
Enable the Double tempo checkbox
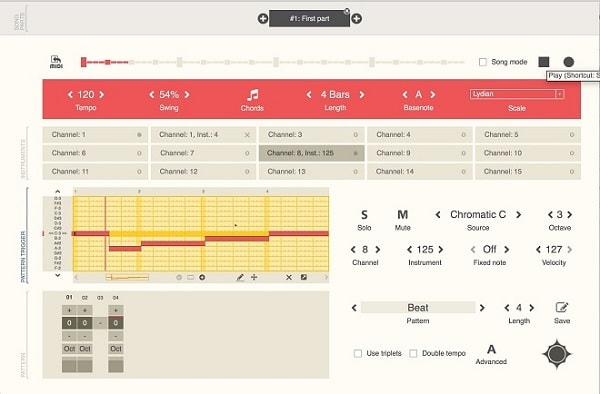point(413,353)
